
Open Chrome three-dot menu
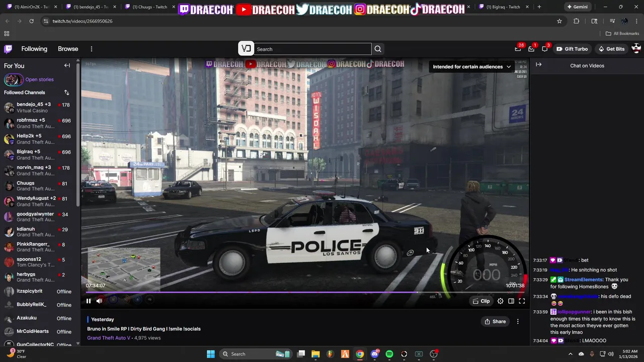[x=636, y=21]
